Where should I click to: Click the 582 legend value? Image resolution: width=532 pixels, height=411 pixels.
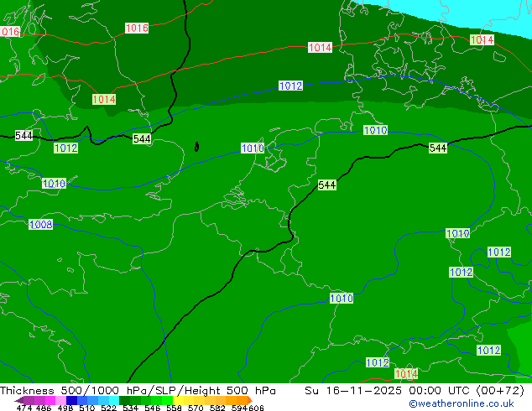click(x=217, y=408)
